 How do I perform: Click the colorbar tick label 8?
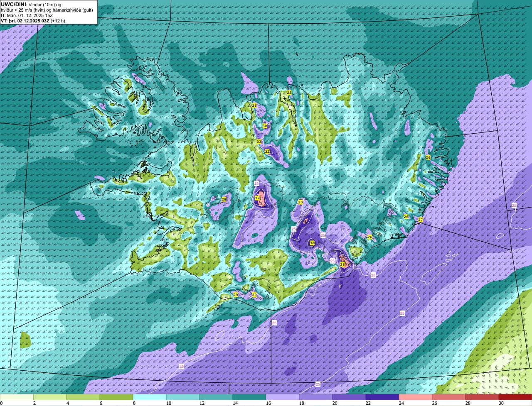[x=134, y=403]
